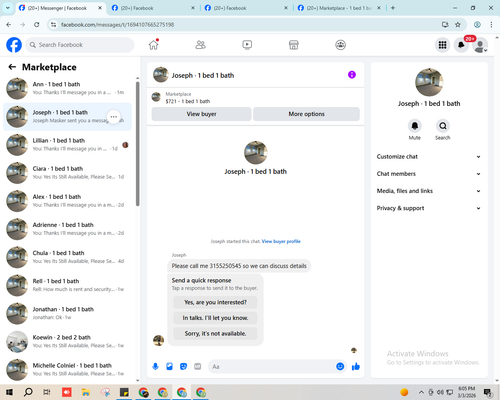
Task: Open a new browser tab
Action: click(x=393, y=8)
